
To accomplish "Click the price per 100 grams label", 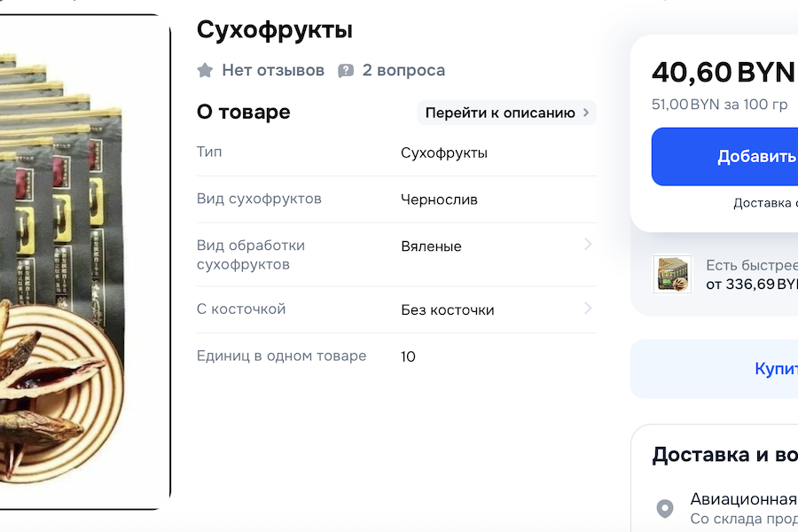I will [x=722, y=103].
